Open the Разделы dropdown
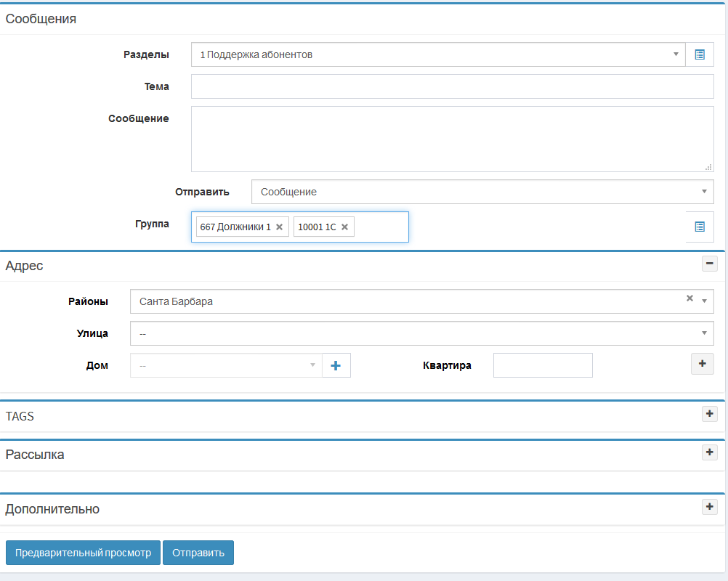728x581 pixels. click(437, 54)
